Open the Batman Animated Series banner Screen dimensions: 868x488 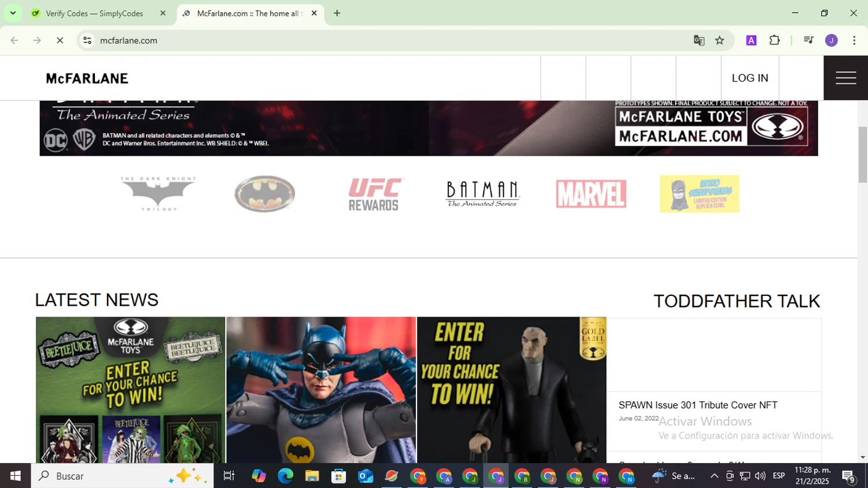pyautogui.click(x=429, y=128)
